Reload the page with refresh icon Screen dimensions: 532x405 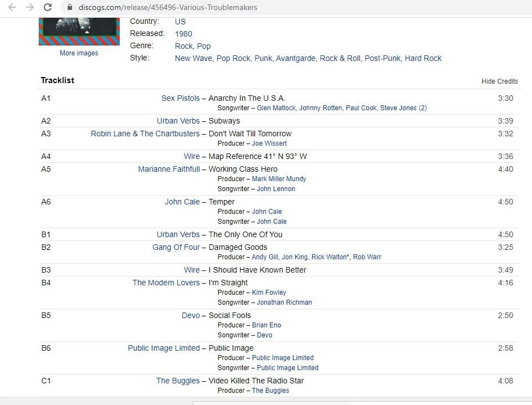coord(48,7)
